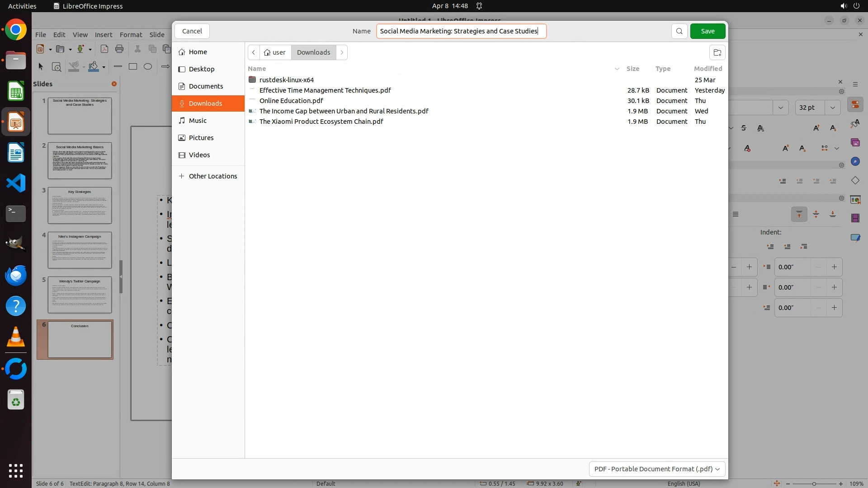Image resolution: width=868 pixels, height=488 pixels.
Task: Go to Documents in the sidebar
Action: [x=206, y=86]
